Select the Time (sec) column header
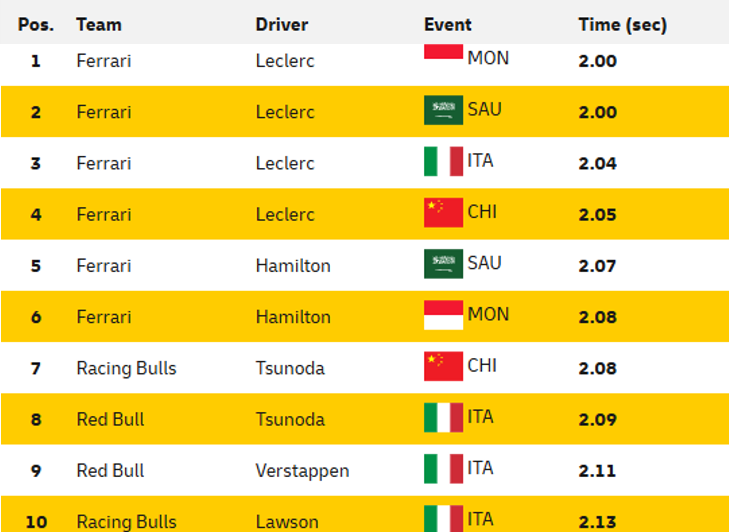This screenshot has width=729, height=532. (623, 25)
